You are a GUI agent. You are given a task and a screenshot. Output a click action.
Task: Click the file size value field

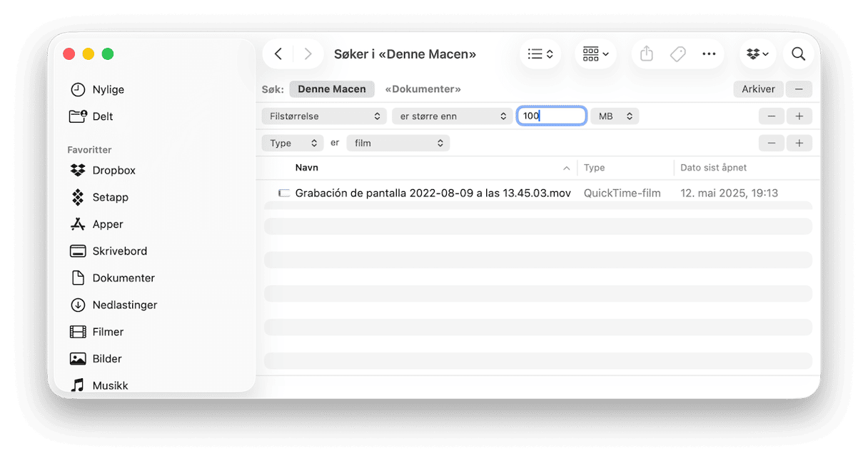[552, 116]
